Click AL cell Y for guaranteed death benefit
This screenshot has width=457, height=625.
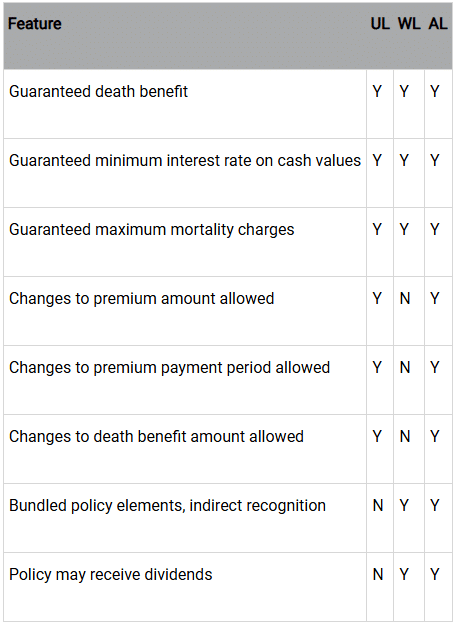pos(435,92)
